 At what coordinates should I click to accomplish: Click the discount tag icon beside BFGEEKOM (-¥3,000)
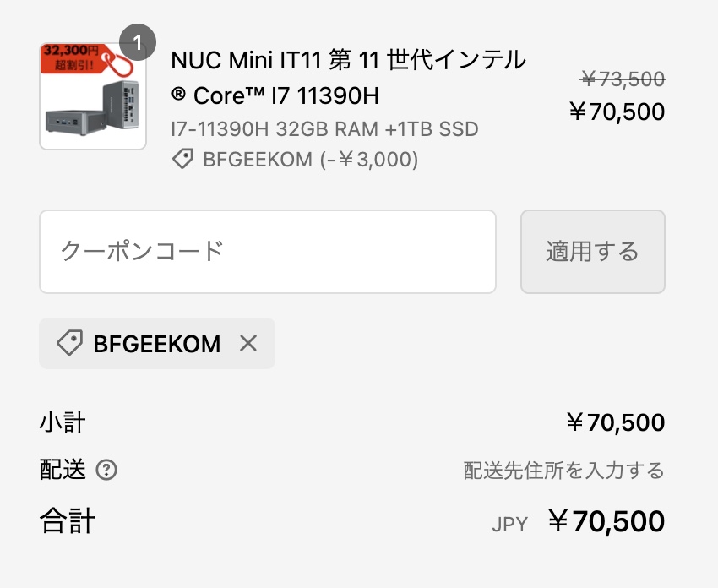(x=182, y=159)
